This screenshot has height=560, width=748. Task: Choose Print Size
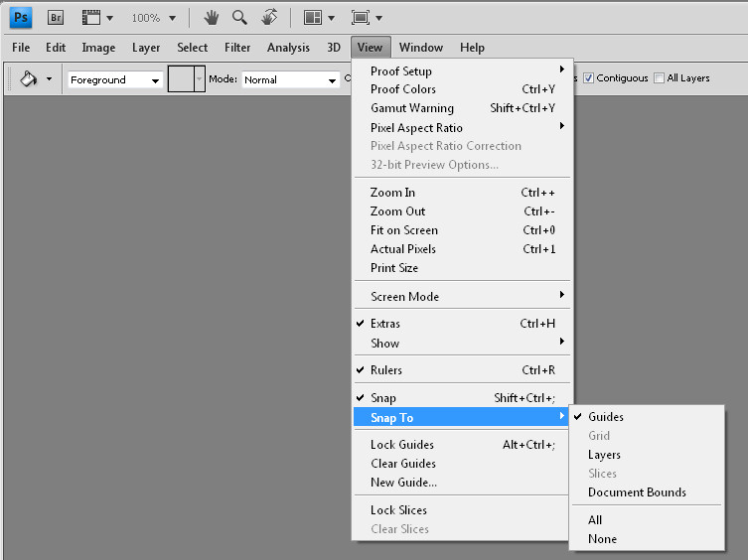click(x=462, y=268)
